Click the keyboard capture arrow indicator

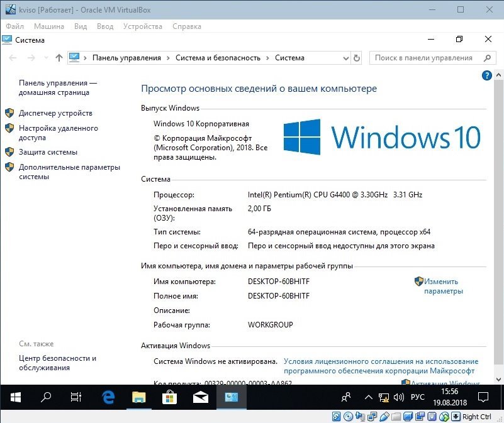[x=456, y=417]
